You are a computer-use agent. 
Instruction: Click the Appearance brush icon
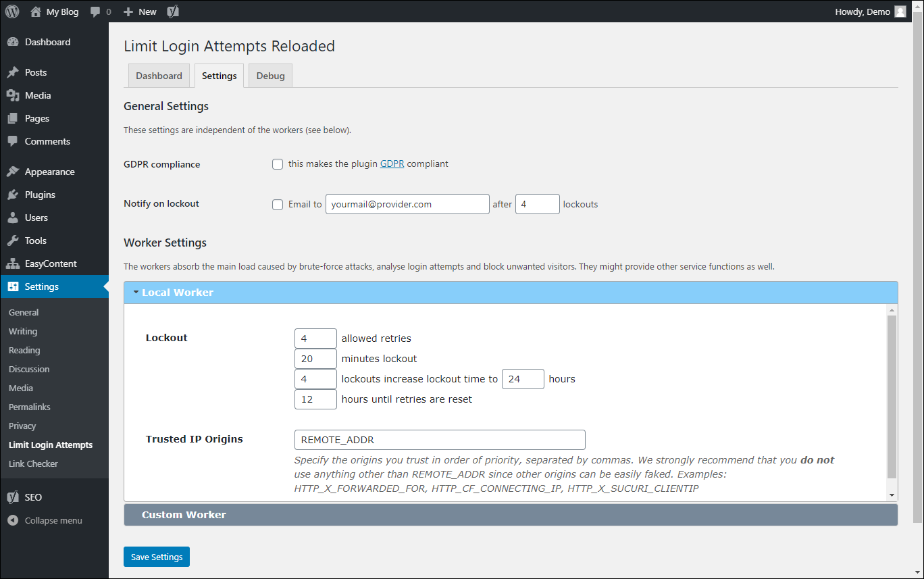tap(13, 172)
